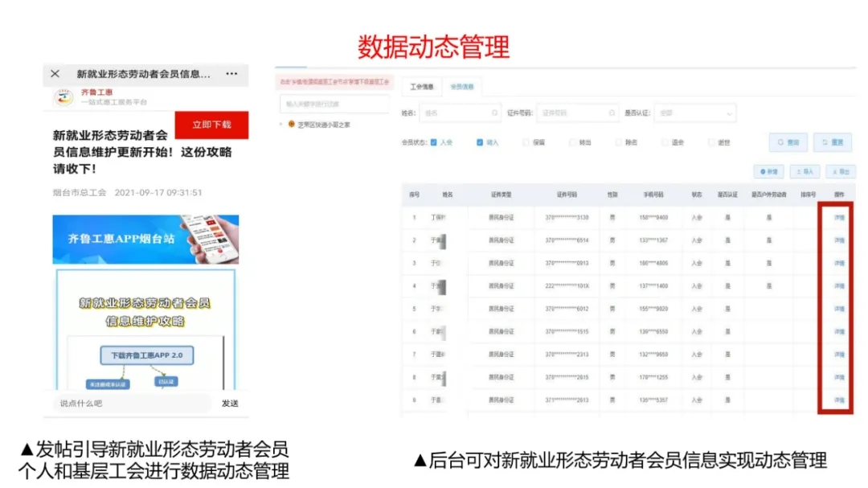Image resolution: width=868 pixels, height=488 pixels.
Task: Switch to the 工会信息 tab
Action: point(421,86)
